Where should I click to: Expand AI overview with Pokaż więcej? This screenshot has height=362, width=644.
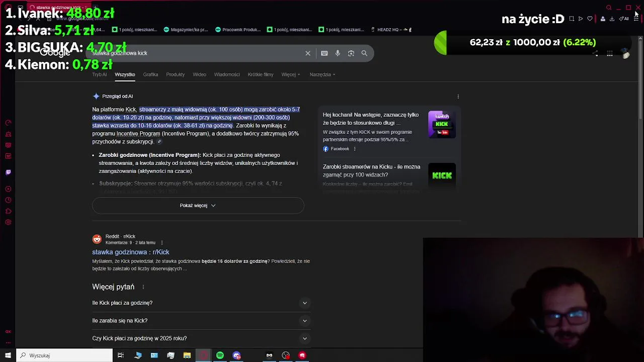point(198,206)
